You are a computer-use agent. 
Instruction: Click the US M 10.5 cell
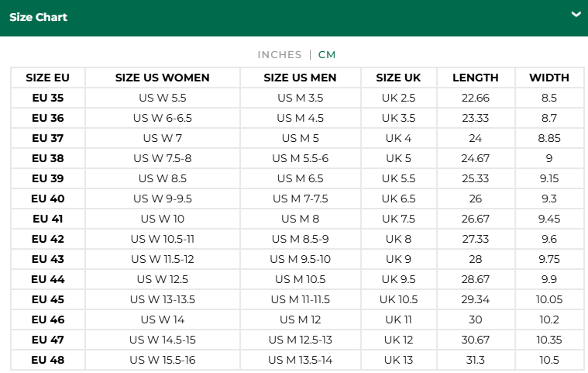[301, 279]
